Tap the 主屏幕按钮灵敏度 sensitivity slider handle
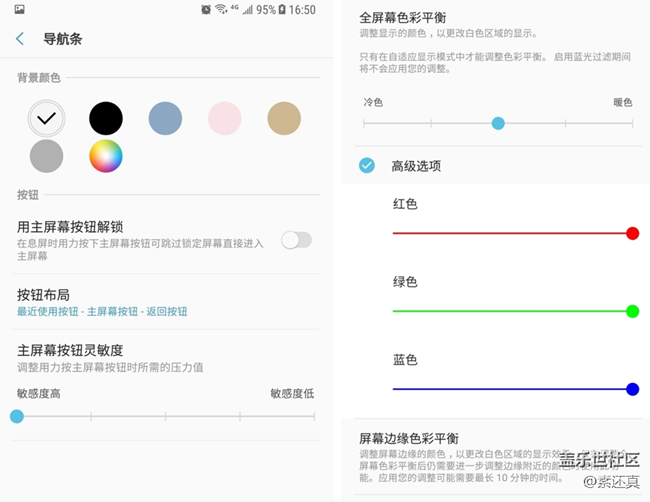650x502 pixels. click(17, 416)
